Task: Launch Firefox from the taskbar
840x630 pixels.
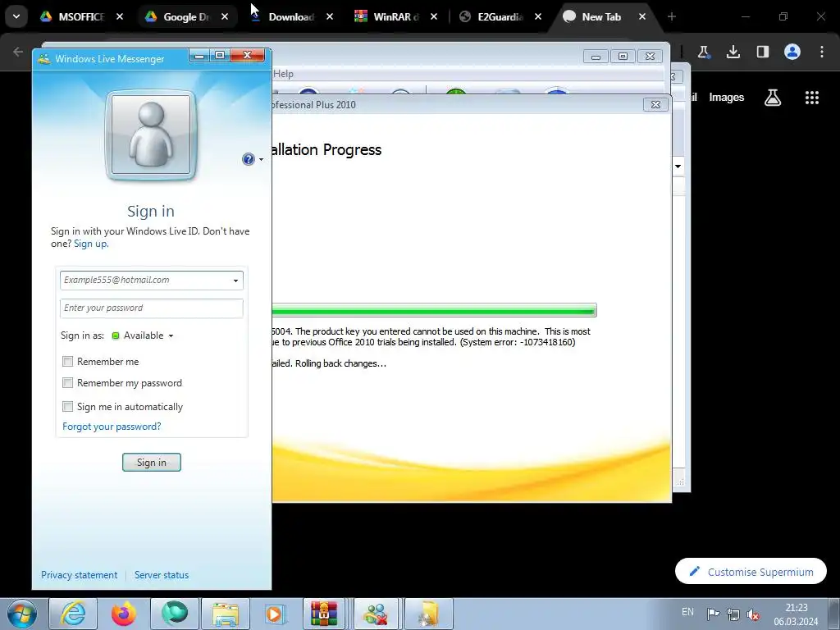Action: (124, 614)
